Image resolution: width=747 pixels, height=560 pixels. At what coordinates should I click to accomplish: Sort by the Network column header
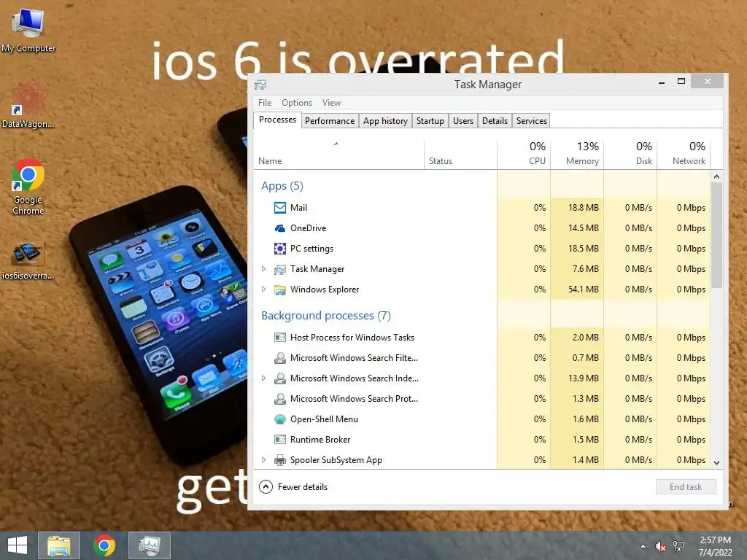pos(684,155)
